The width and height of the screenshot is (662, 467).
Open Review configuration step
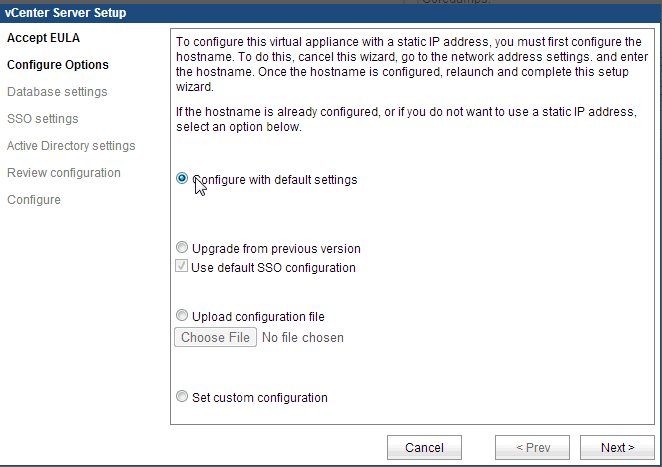(64, 173)
